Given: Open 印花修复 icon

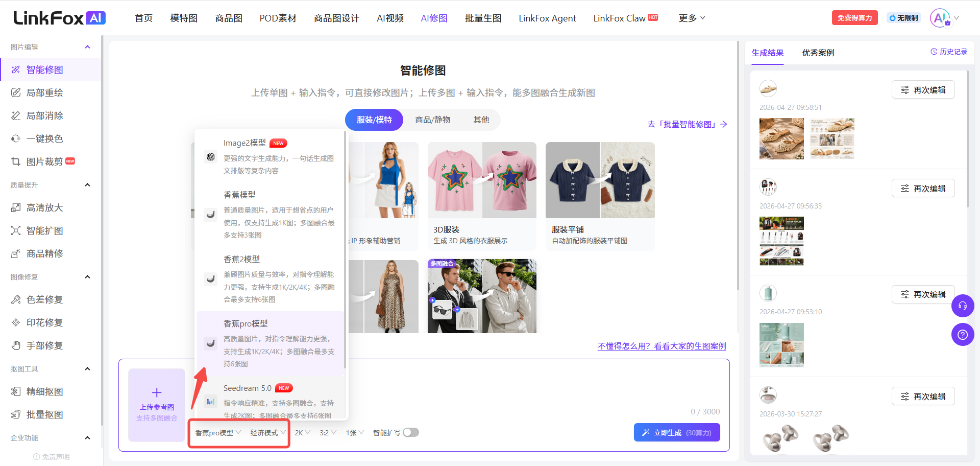Looking at the screenshot, I should click(x=16, y=322).
